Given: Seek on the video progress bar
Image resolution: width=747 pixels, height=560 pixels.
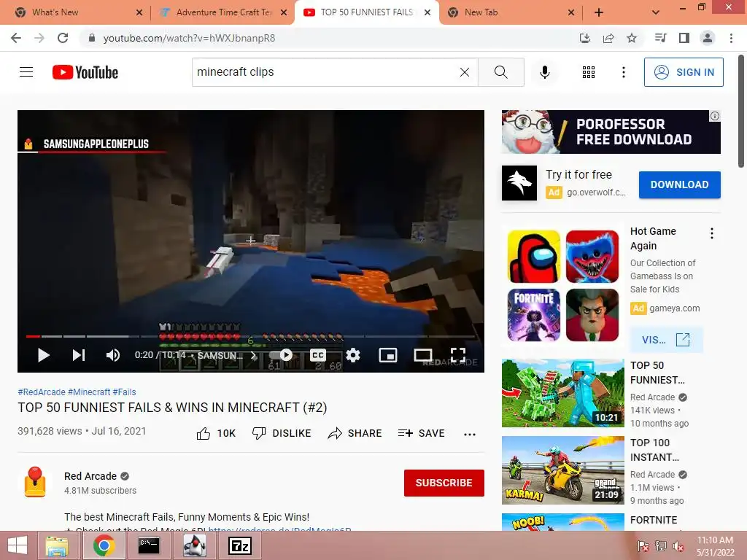Looking at the screenshot, I should click(x=251, y=336).
